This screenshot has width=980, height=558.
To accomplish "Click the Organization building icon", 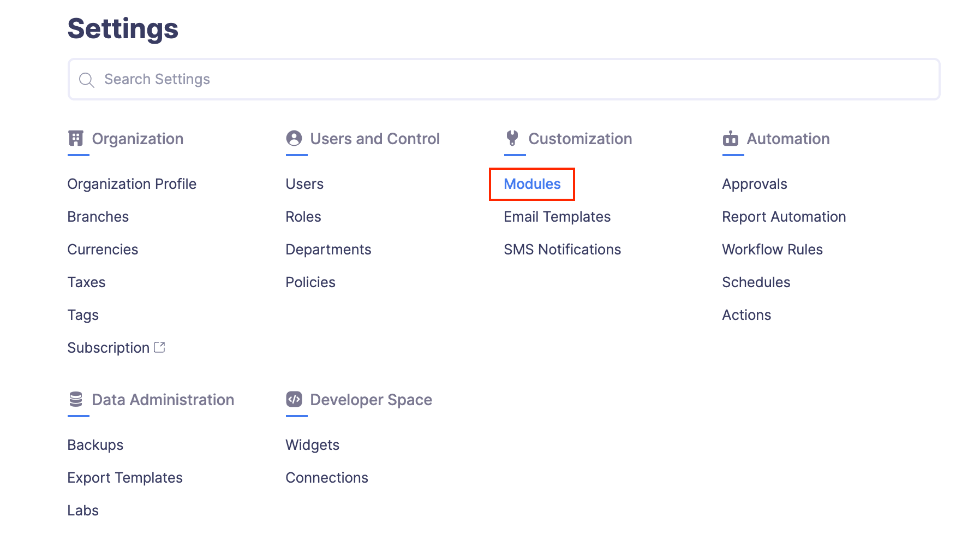I will (x=76, y=139).
